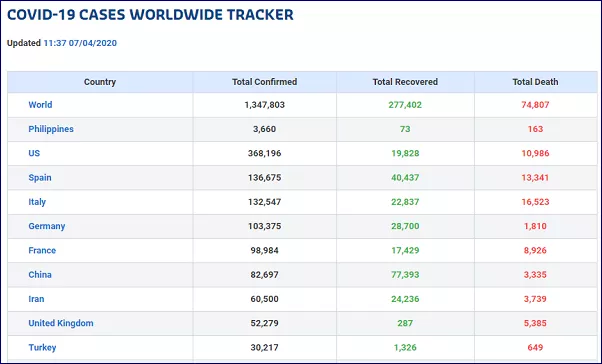This screenshot has height=364, width=602.
Task: Select Spain death value 13,341
Action: [535, 177]
